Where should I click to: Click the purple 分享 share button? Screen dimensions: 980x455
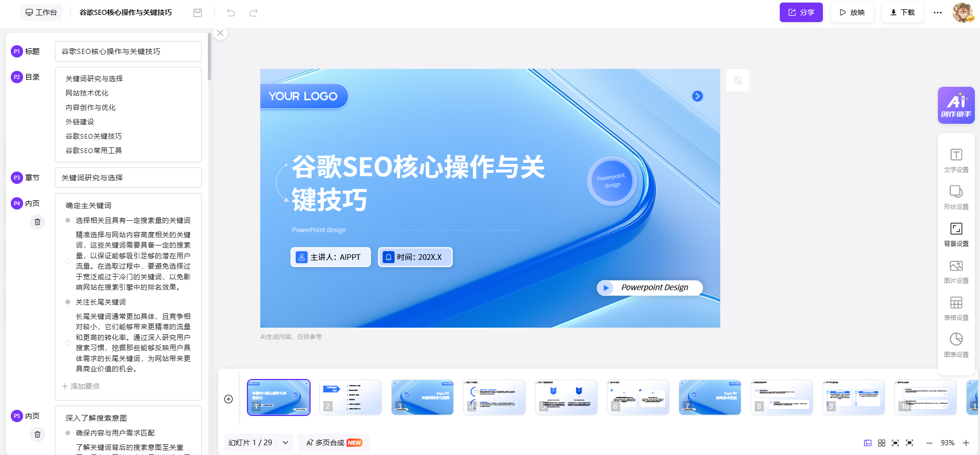[801, 12]
